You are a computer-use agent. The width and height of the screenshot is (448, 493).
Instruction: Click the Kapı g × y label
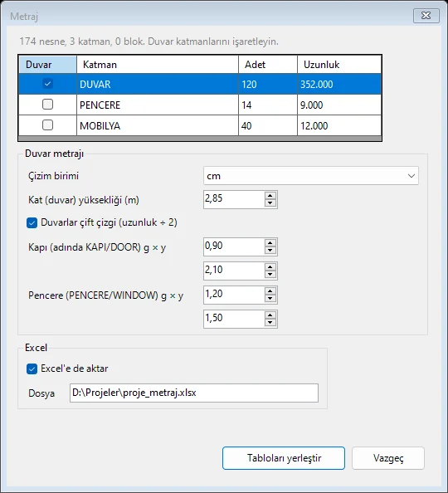(97, 247)
